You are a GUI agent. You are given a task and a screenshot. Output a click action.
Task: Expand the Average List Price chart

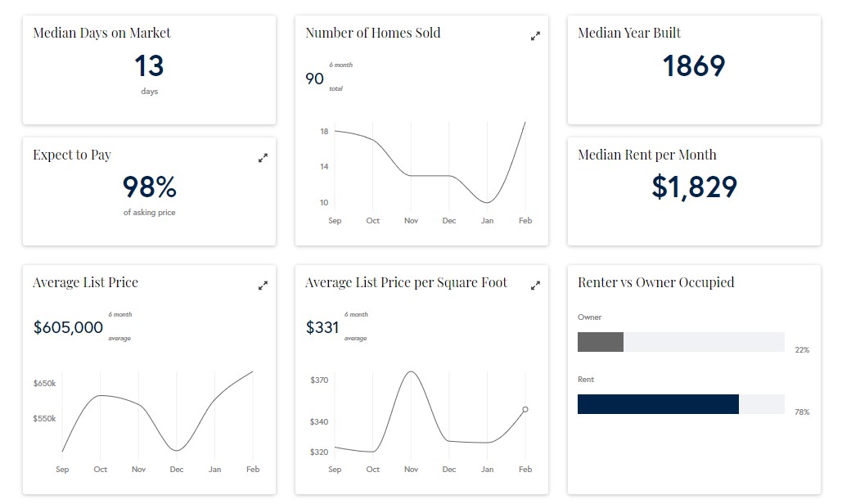coord(263,286)
